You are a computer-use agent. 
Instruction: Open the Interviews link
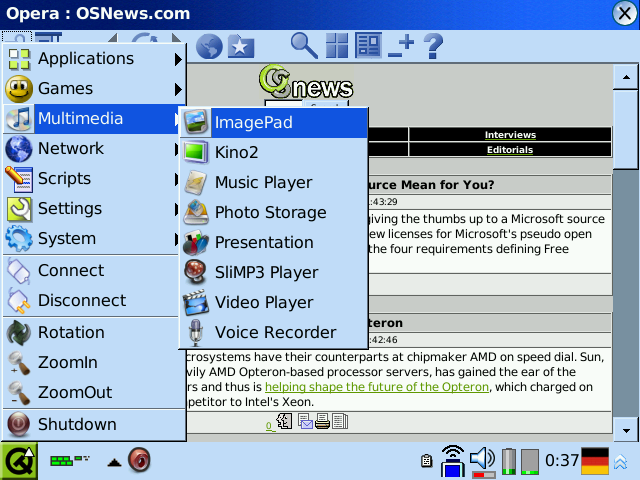tap(510, 135)
